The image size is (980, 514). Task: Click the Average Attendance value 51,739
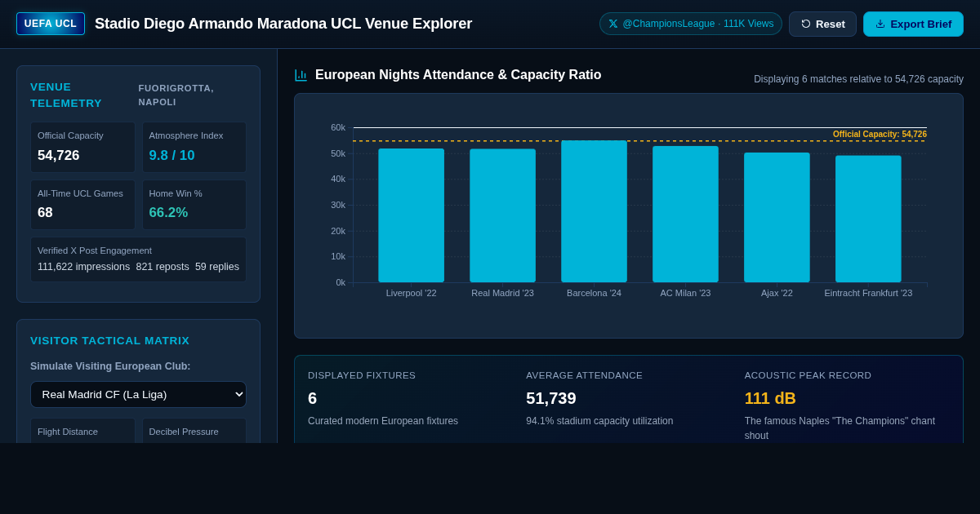(551, 398)
